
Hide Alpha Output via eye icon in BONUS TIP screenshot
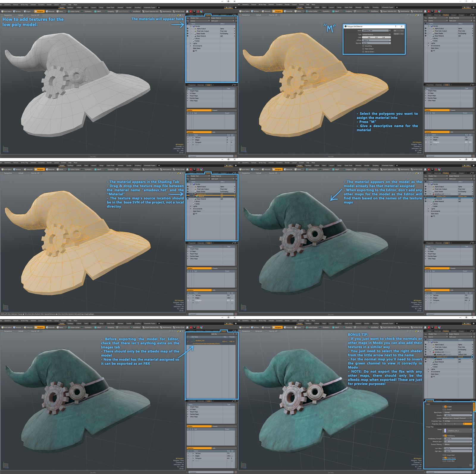tap(426, 345)
